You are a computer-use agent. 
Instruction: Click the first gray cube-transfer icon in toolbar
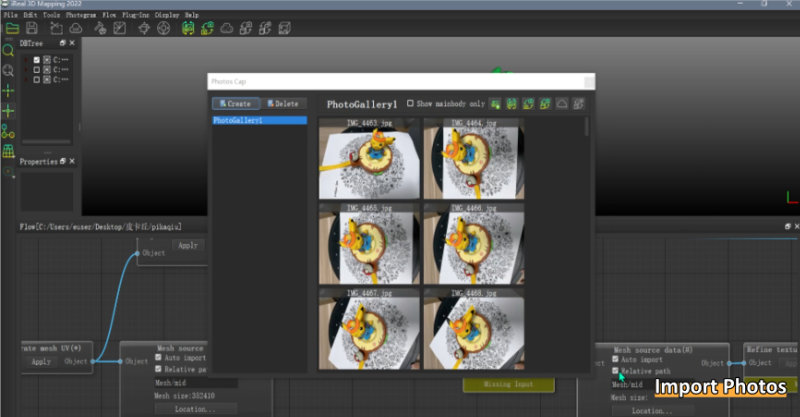point(246,28)
